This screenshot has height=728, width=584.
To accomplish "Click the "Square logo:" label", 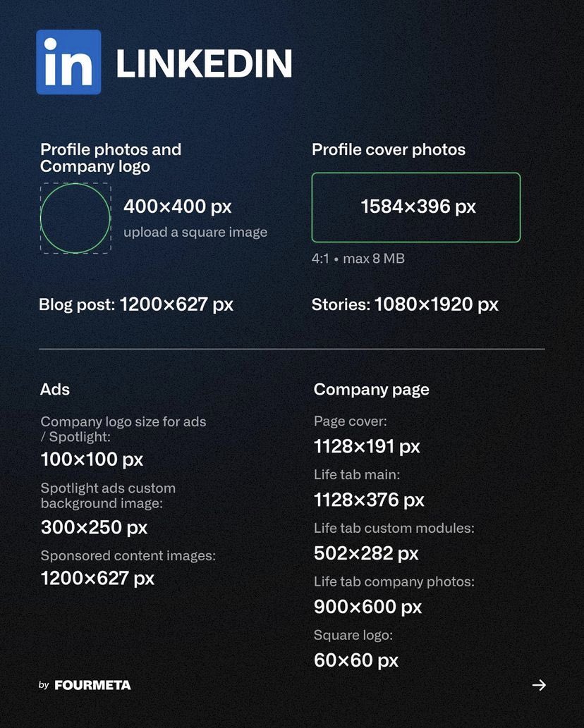I will tap(353, 635).
